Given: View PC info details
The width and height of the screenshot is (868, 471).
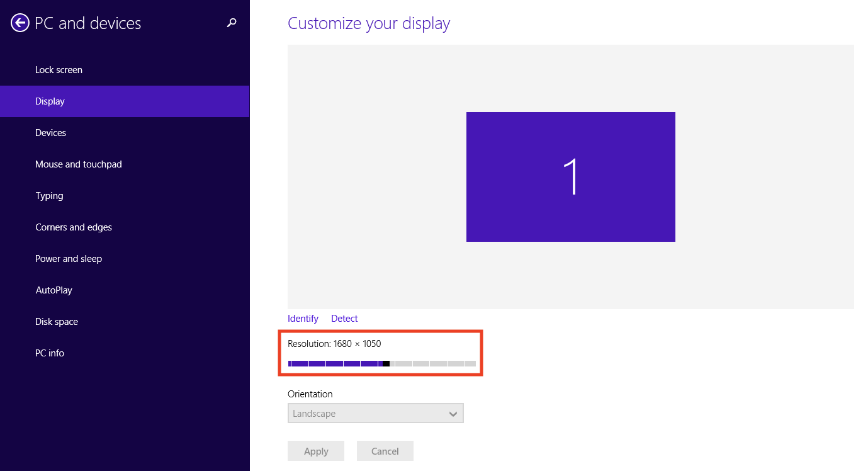Looking at the screenshot, I should [x=50, y=353].
